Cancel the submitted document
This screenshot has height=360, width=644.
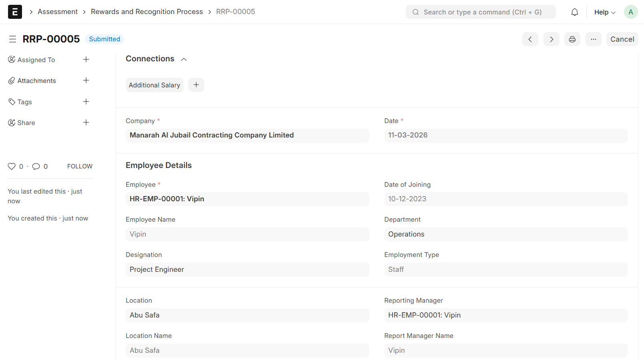[x=622, y=39]
